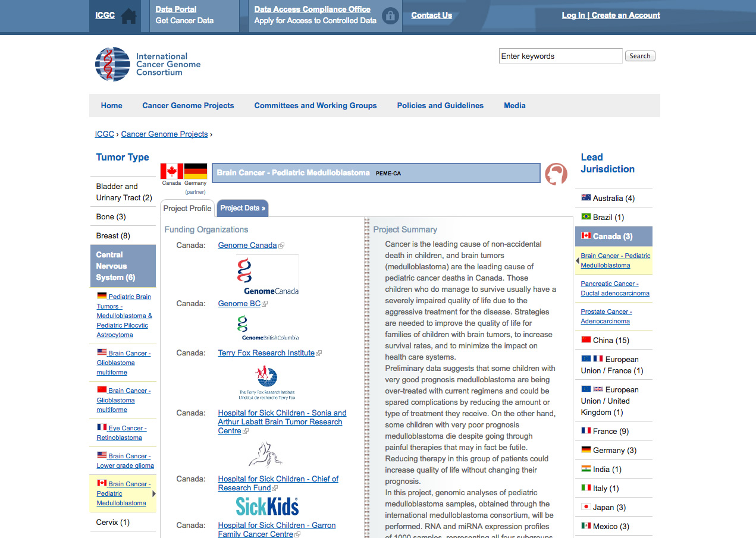Click the ICGC home house icon

(x=128, y=16)
